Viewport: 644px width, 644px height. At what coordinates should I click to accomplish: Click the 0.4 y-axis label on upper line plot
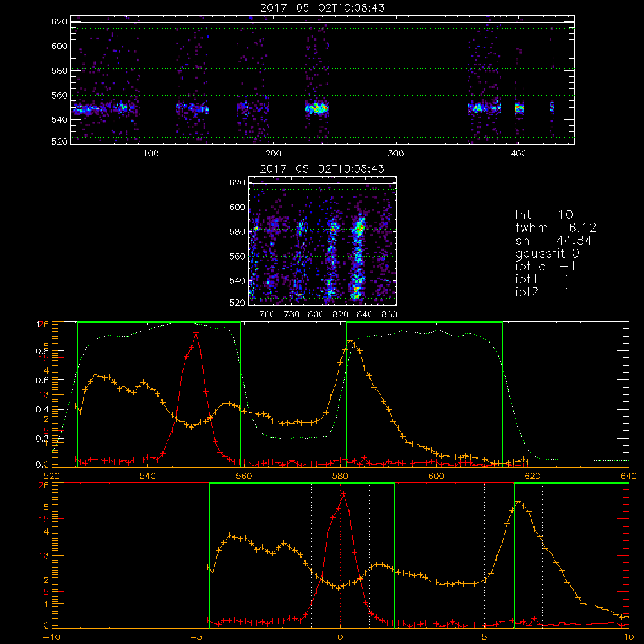click(x=42, y=409)
